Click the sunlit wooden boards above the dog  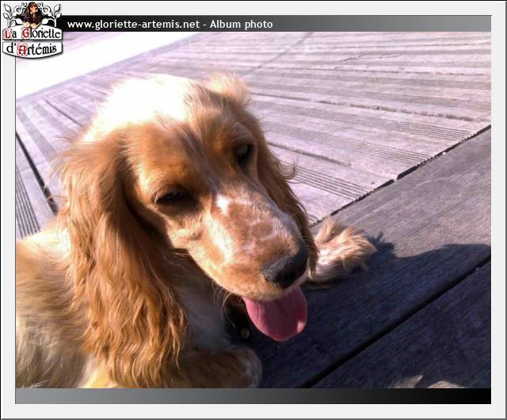356,87
